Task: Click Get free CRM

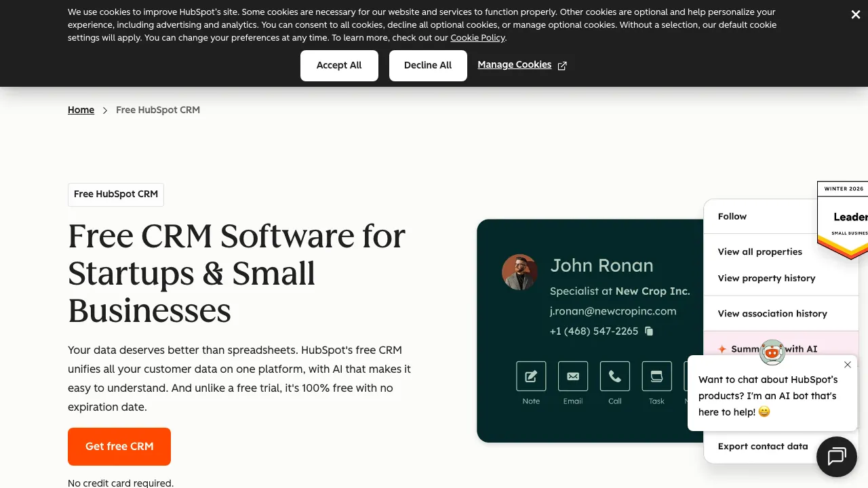Action: coord(119,447)
